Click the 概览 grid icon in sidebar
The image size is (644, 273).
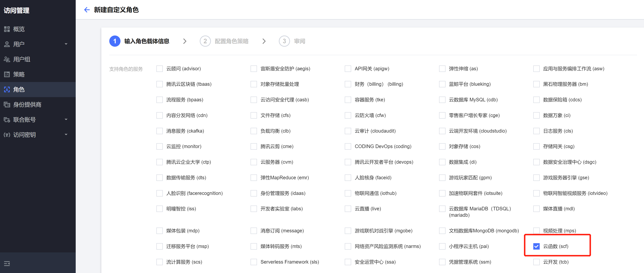7,29
